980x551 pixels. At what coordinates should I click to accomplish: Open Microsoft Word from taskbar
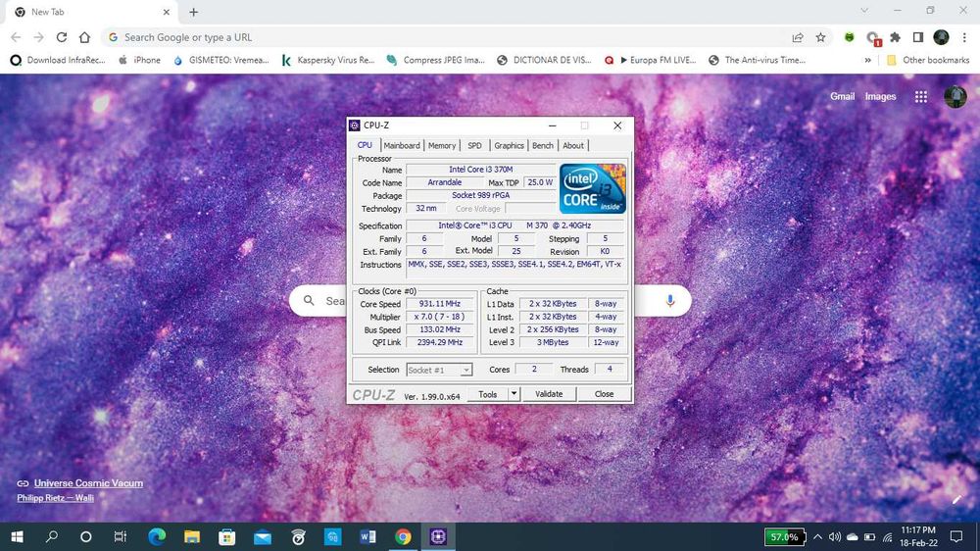click(x=368, y=536)
